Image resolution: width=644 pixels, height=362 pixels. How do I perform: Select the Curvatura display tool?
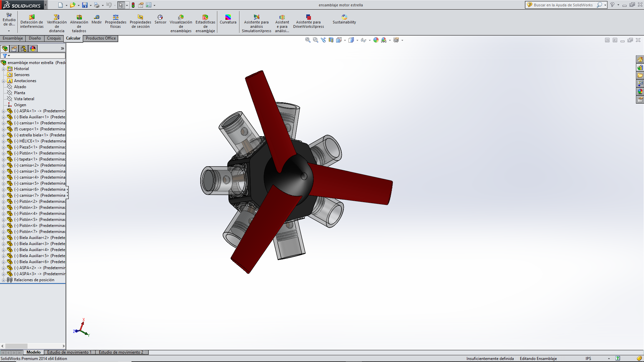pos(228,19)
